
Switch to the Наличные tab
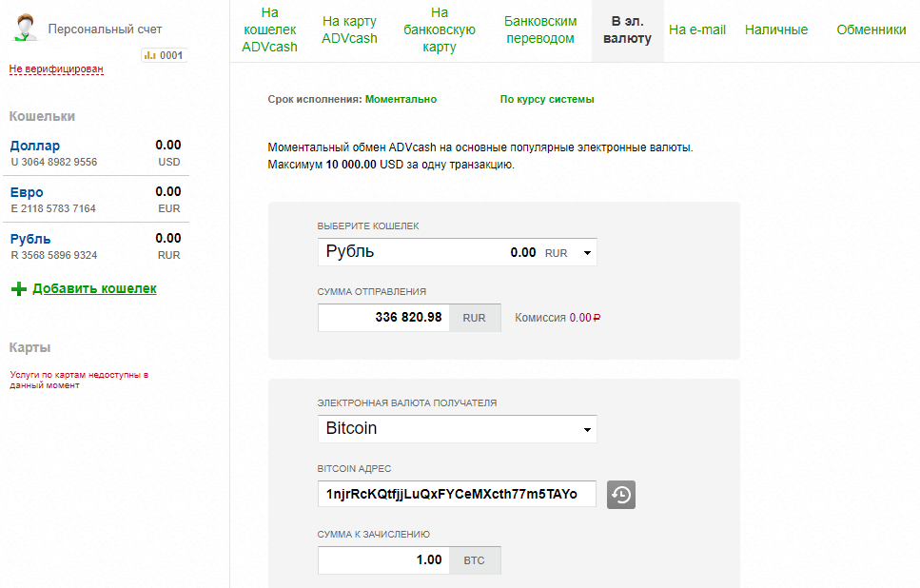[x=775, y=29]
